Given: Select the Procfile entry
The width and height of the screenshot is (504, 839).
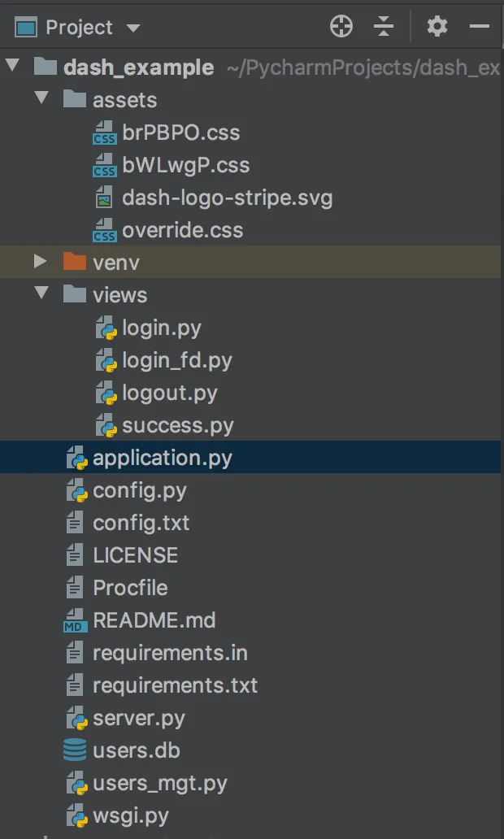Looking at the screenshot, I should click(x=130, y=588).
